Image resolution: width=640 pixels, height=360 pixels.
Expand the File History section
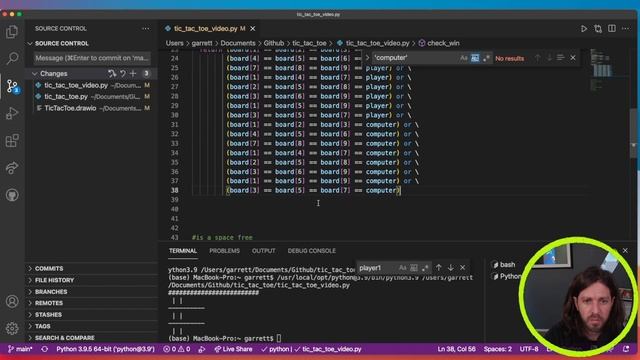tap(54, 280)
